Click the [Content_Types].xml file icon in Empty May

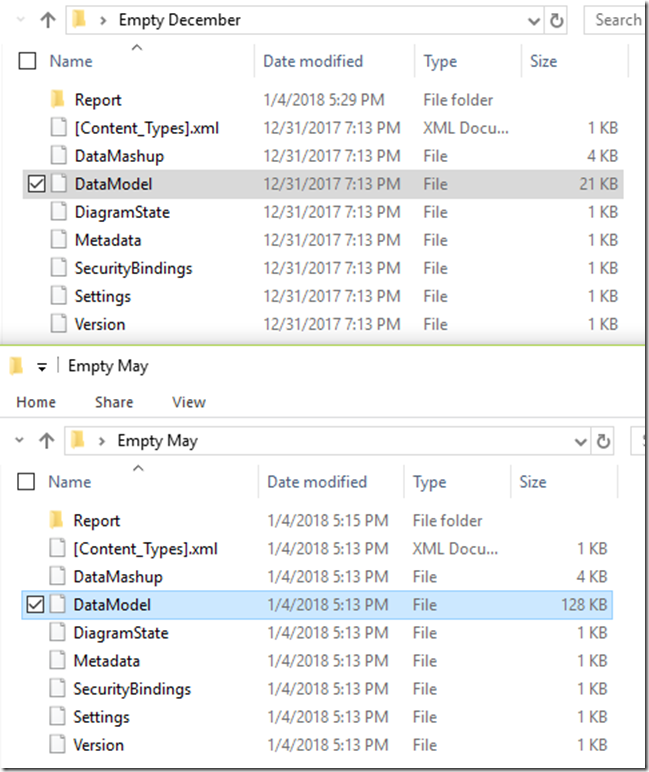point(58,549)
